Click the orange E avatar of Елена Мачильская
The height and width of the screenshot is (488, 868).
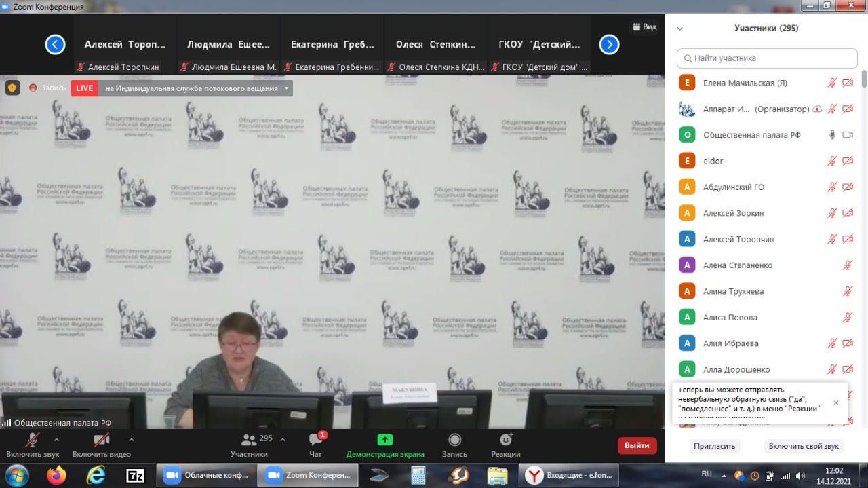[688, 83]
